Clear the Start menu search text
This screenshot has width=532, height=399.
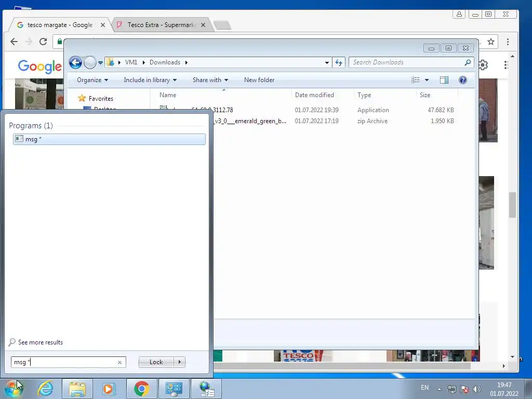[x=119, y=362]
